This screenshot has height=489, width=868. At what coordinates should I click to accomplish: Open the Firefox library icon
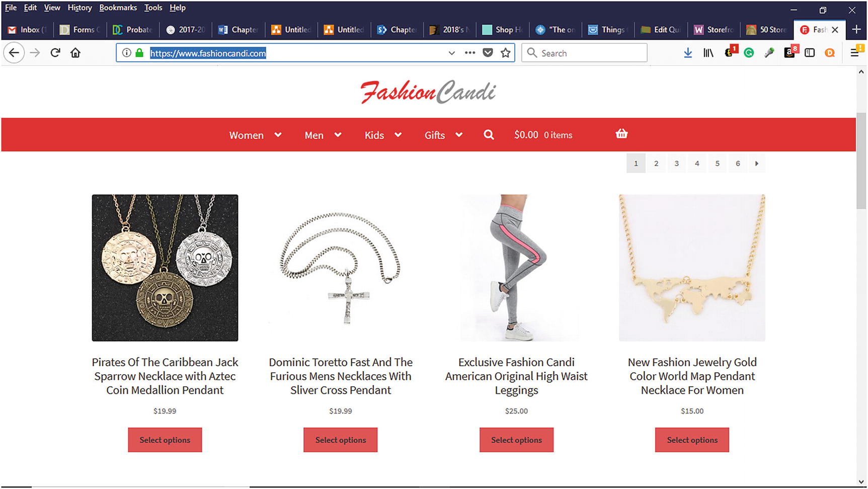[708, 53]
